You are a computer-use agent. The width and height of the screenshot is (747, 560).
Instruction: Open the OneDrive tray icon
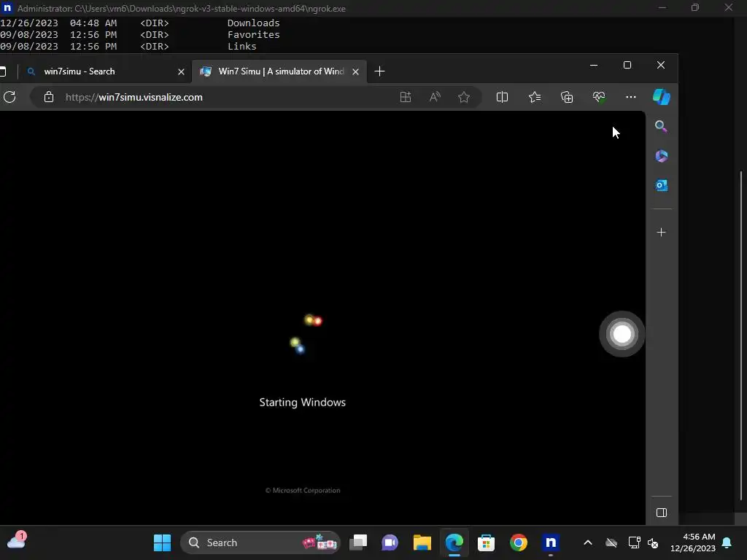point(611,542)
